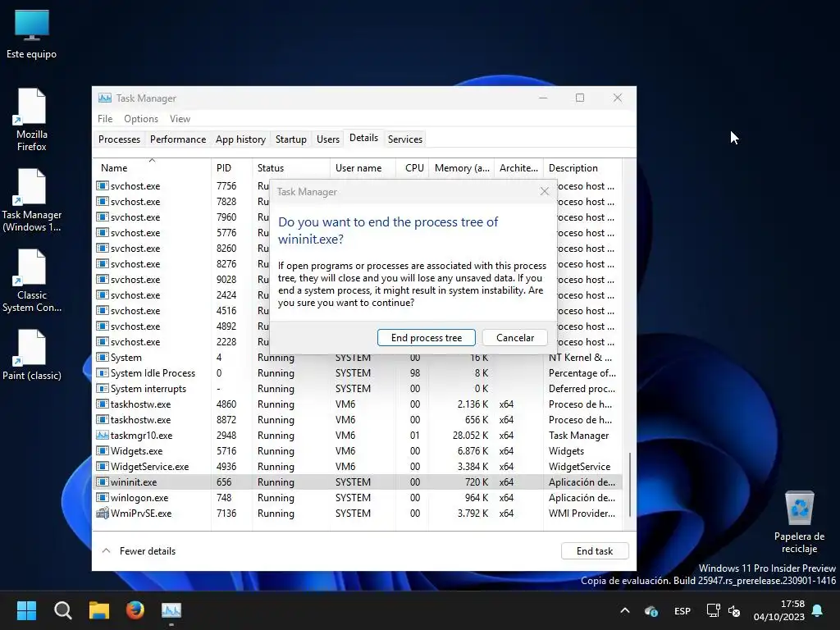Select the Mozilla Firefox desktop shortcut
The height and width of the screenshot is (630, 840).
point(32,120)
